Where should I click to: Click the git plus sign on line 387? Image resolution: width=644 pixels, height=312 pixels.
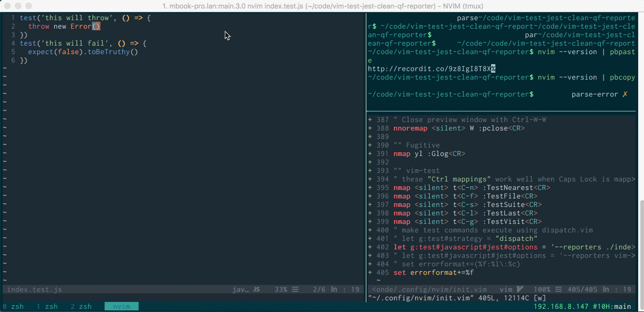tap(370, 120)
